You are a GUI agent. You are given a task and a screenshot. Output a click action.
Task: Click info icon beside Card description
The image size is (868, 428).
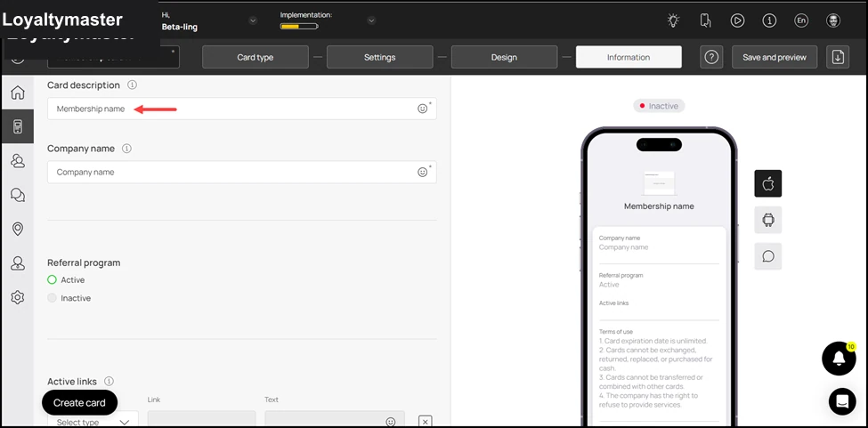pyautogui.click(x=132, y=85)
